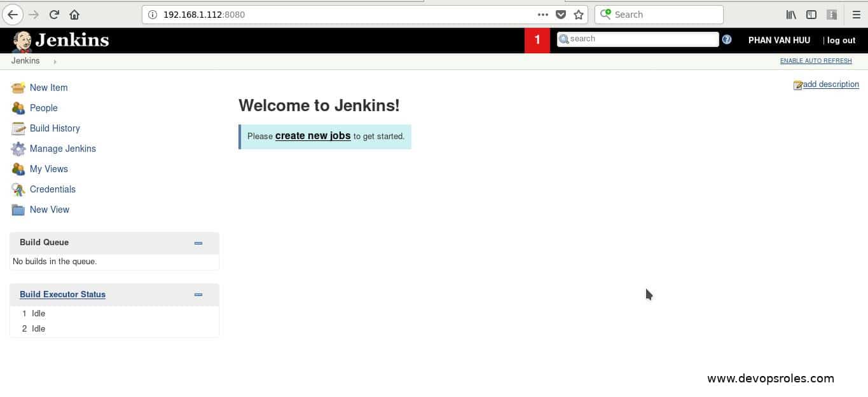Screen dimensions: 868x397
Task: Click the site information icon in the address bar
Action: [x=152, y=15]
